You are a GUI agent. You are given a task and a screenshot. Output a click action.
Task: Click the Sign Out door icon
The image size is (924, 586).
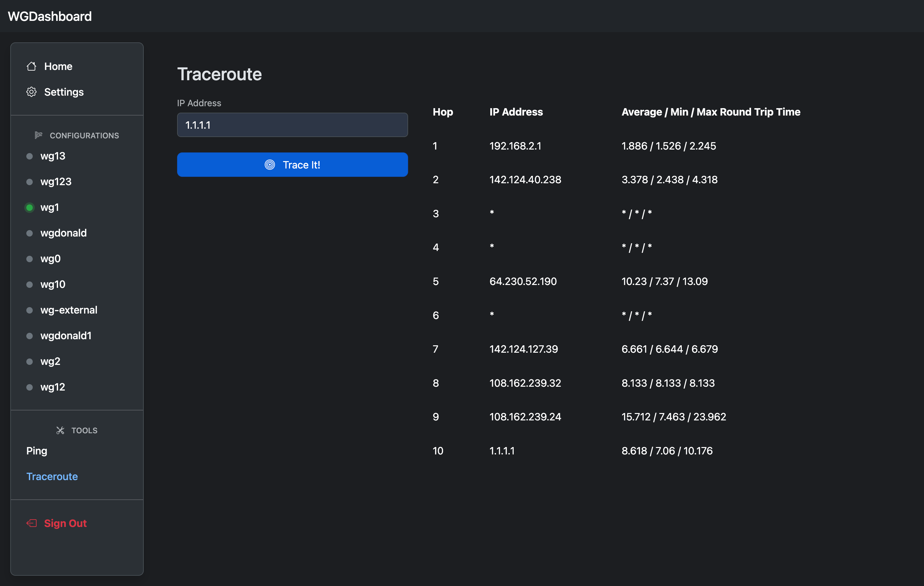(x=31, y=523)
